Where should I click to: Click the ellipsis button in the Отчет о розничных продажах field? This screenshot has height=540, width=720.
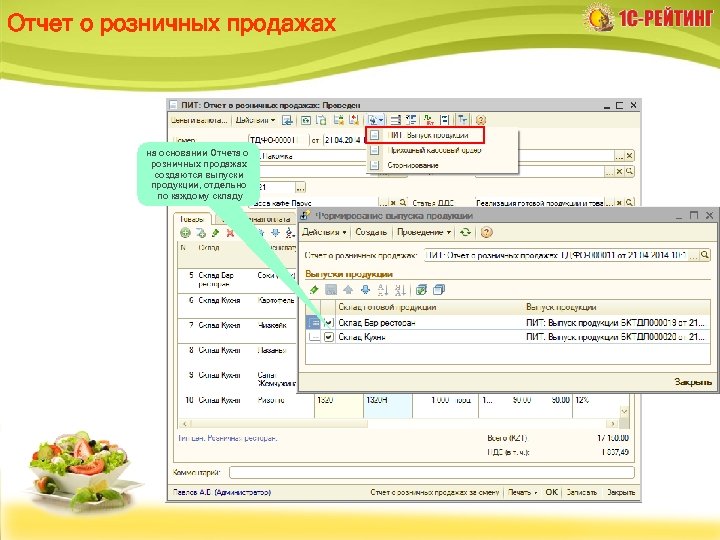coord(694,255)
